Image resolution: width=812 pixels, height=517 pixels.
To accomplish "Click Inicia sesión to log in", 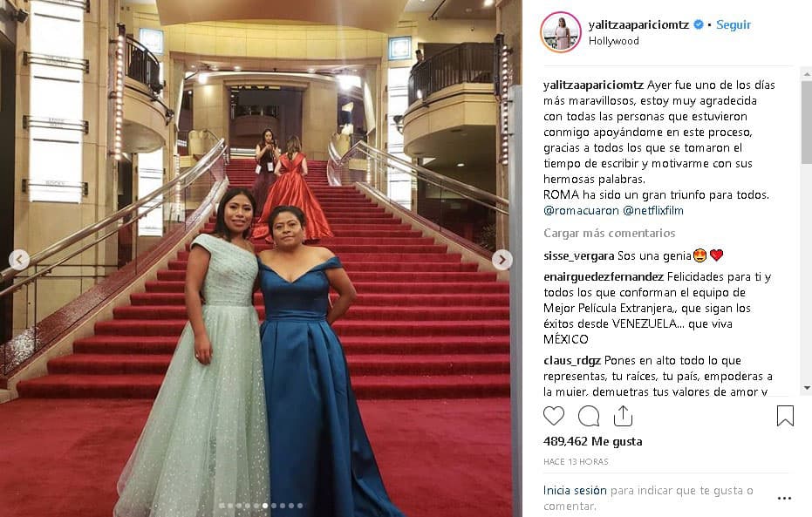I will (575, 490).
